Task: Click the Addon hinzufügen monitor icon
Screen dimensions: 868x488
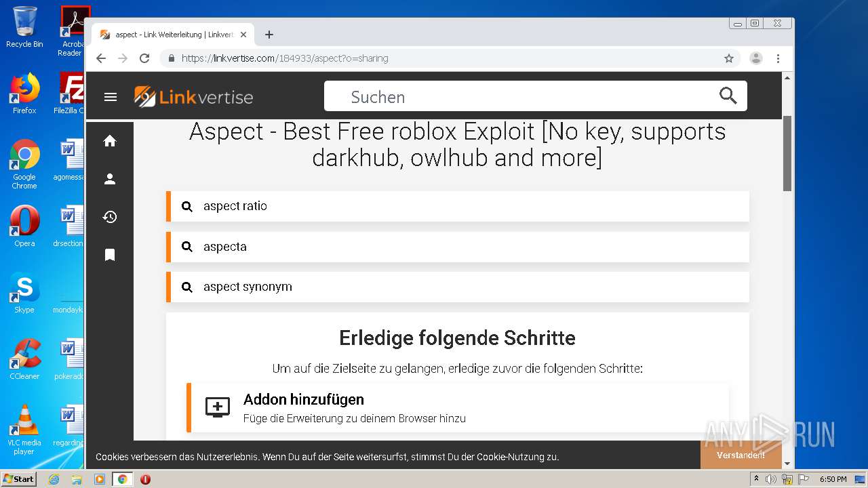Action: [x=218, y=407]
